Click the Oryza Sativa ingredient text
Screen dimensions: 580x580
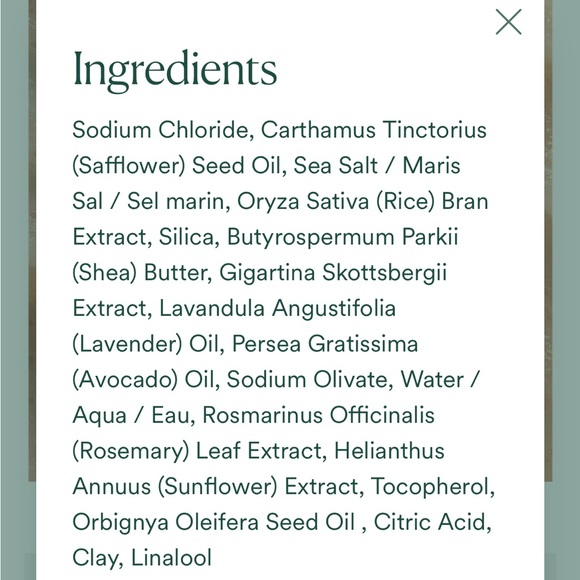[303, 202]
